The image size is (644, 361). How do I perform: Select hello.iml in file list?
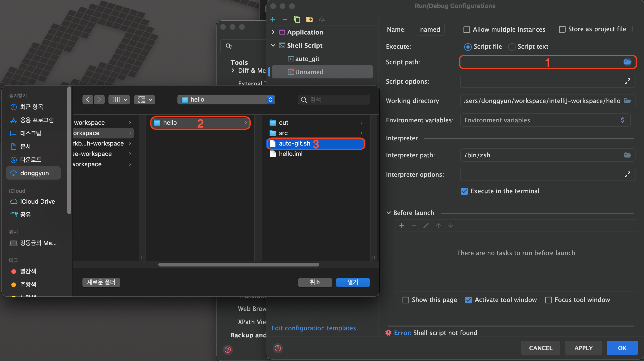(291, 154)
